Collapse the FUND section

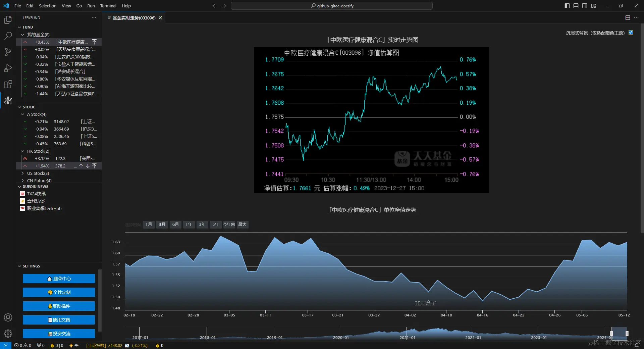click(19, 27)
